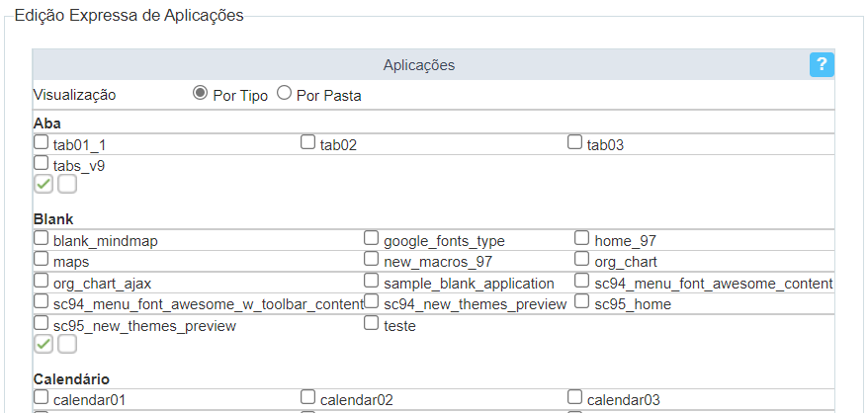Select the blank_mindmap checkbox
The width and height of the screenshot is (868, 413).
point(42,239)
